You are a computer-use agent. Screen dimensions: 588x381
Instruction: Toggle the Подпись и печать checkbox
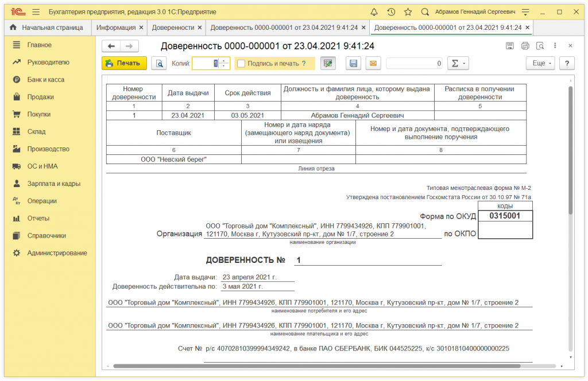pos(241,63)
